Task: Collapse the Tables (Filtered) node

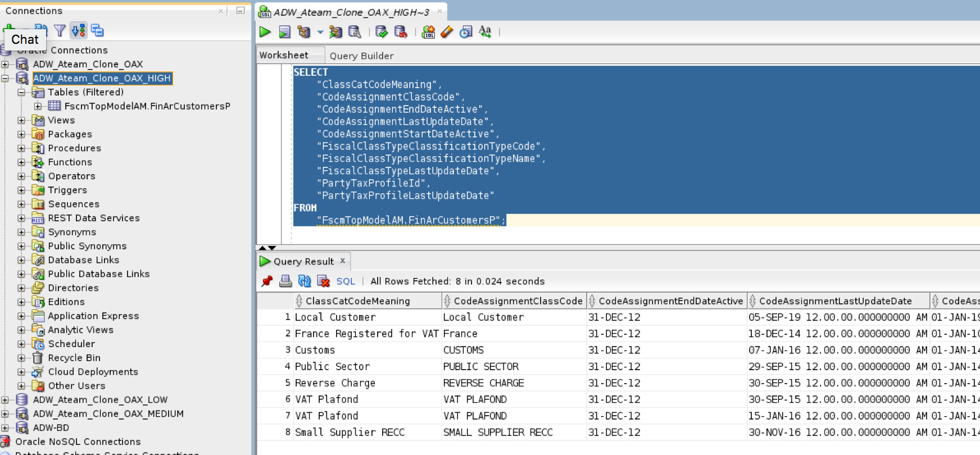Action: click(21, 92)
